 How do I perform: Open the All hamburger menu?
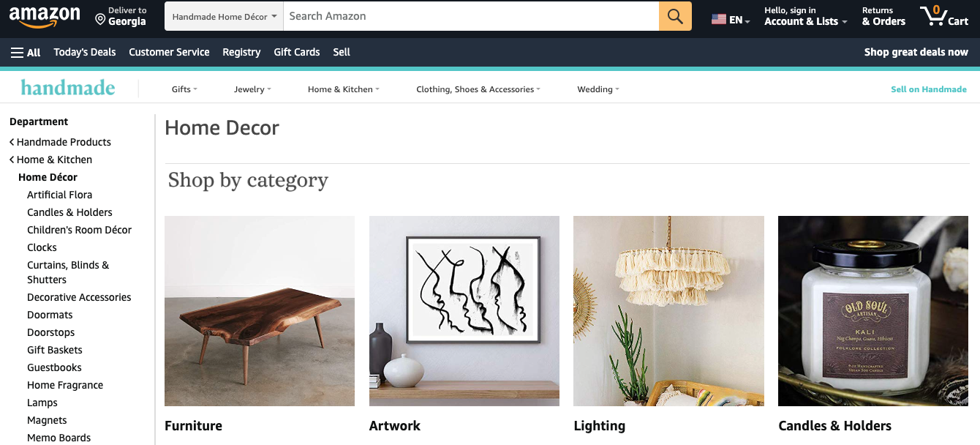point(26,52)
